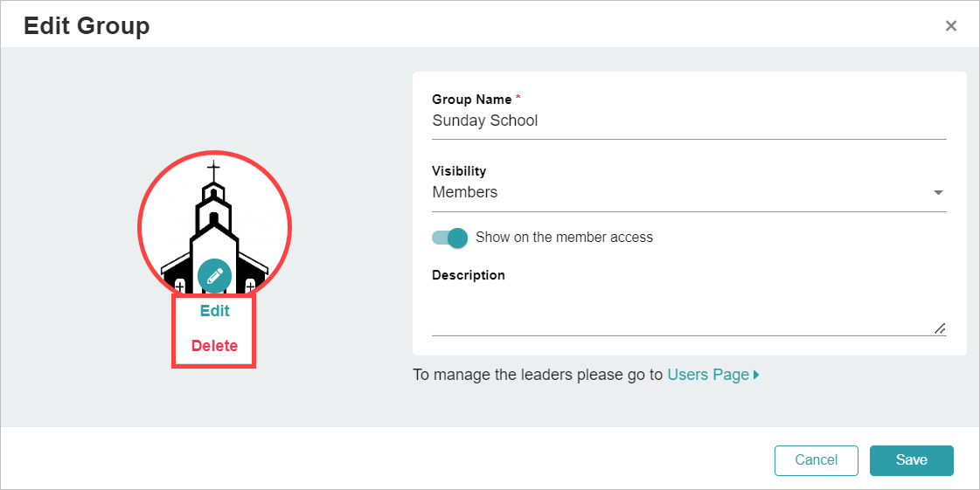Click the cross atop the church image
Screen dimensions: 980x490
coord(214,169)
